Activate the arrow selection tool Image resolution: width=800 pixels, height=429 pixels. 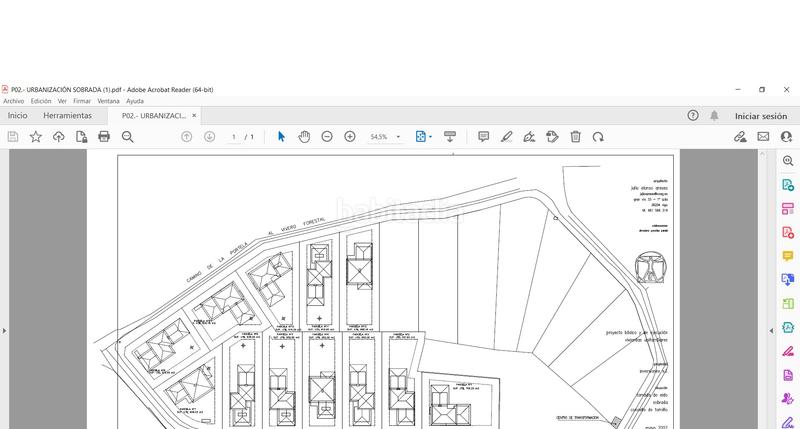click(x=281, y=136)
